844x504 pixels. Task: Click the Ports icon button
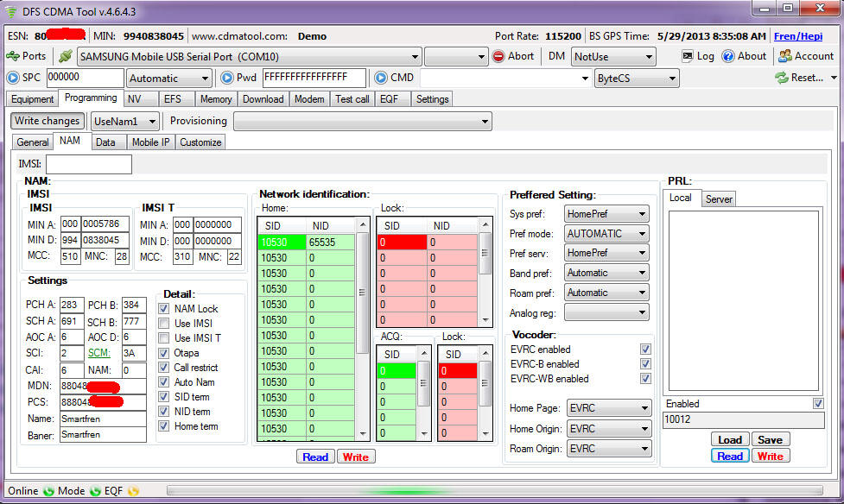(x=26, y=56)
